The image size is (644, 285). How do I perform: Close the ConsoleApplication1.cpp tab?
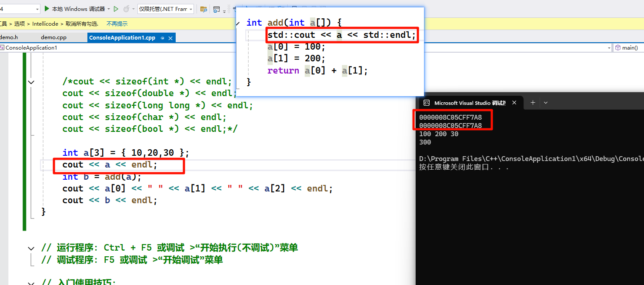coord(171,38)
